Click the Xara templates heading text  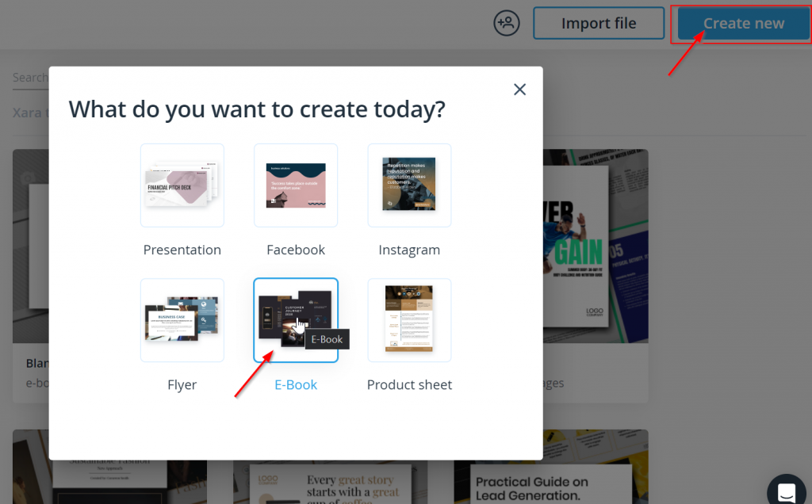pyautogui.click(x=29, y=113)
